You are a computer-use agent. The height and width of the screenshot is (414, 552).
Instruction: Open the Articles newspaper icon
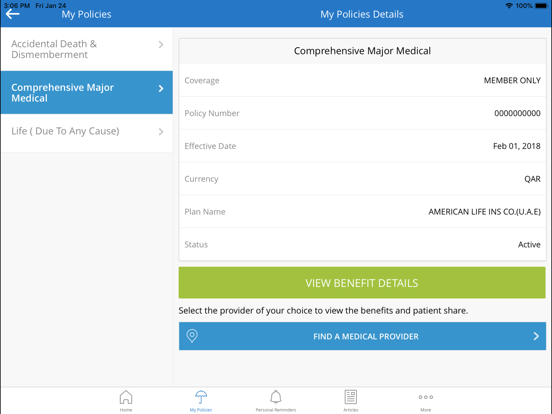pyautogui.click(x=351, y=397)
